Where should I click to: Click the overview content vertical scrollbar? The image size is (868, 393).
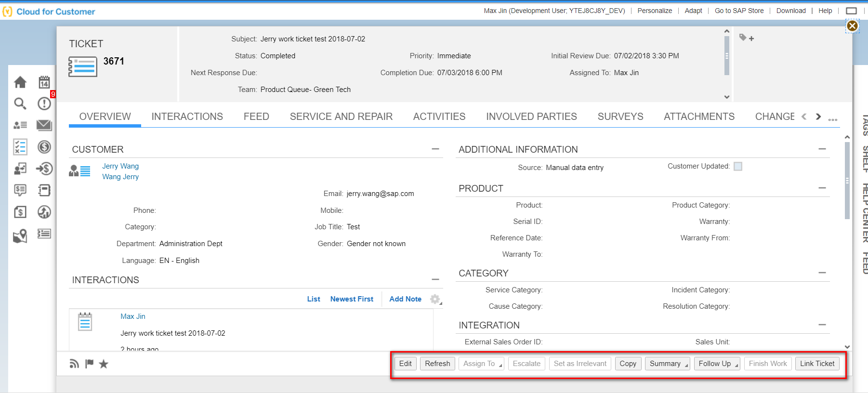point(847,181)
